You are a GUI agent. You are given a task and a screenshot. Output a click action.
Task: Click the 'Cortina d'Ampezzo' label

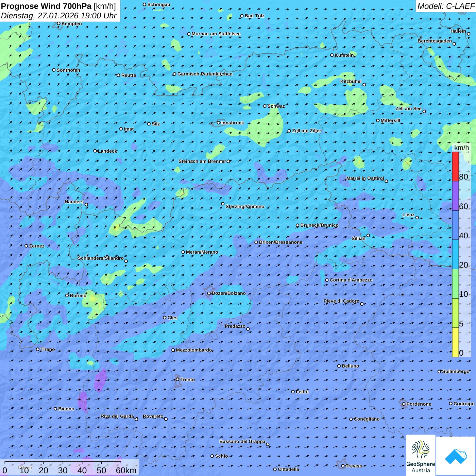(351, 280)
